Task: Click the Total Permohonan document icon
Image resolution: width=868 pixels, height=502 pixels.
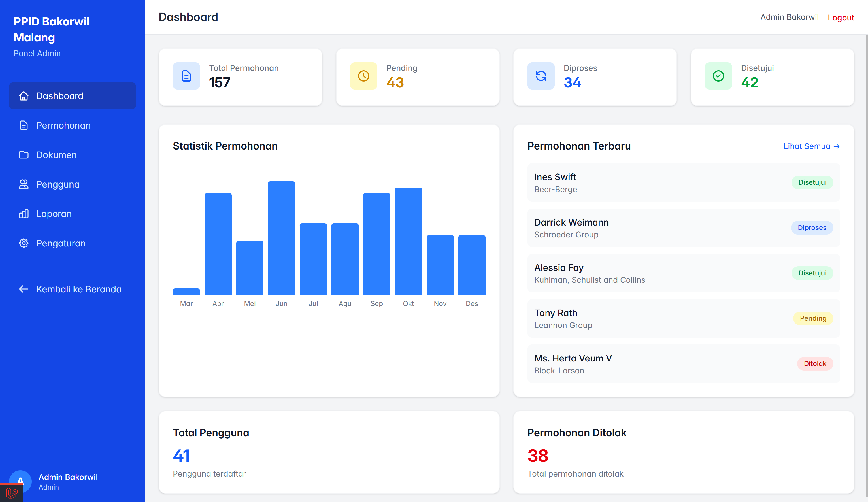Action: pyautogui.click(x=186, y=76)
